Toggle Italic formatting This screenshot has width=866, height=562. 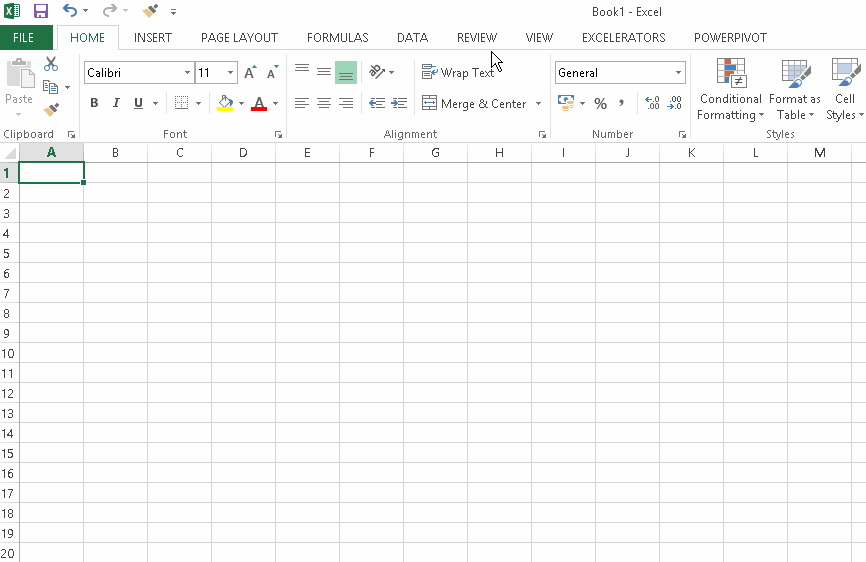[116, 103]
